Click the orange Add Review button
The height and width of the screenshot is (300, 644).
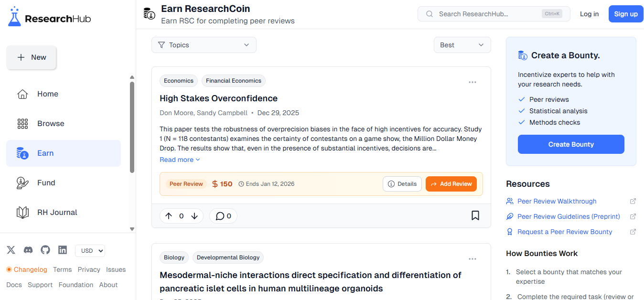coord(451,184)
